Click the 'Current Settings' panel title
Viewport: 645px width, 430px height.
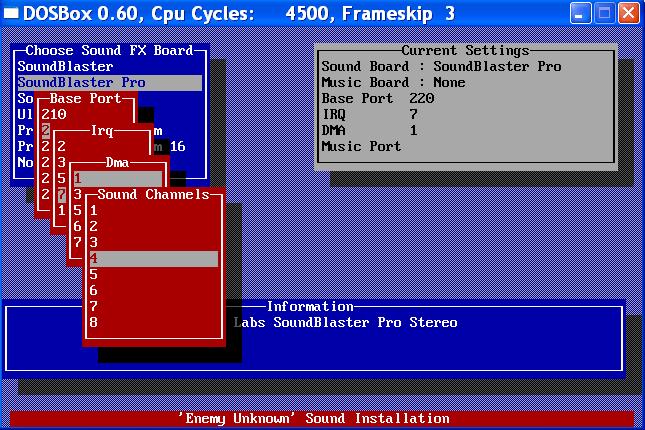point(465,50)
